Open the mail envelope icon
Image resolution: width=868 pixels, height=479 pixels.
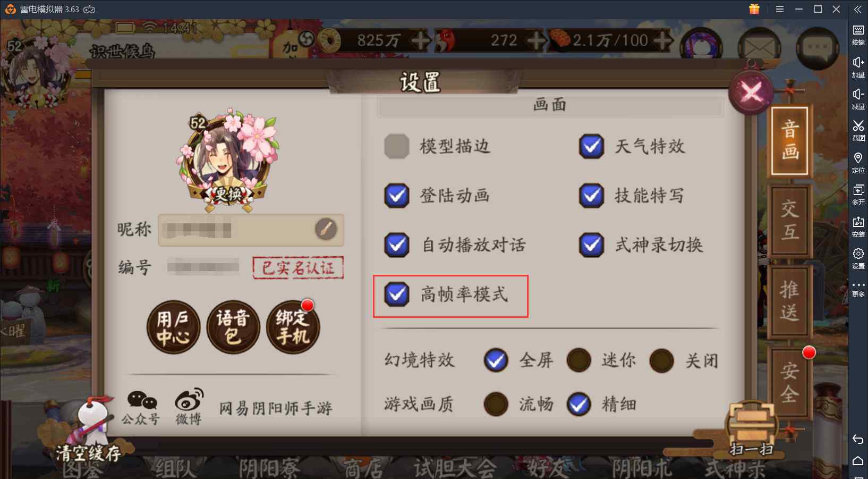(x=759, y=49)
